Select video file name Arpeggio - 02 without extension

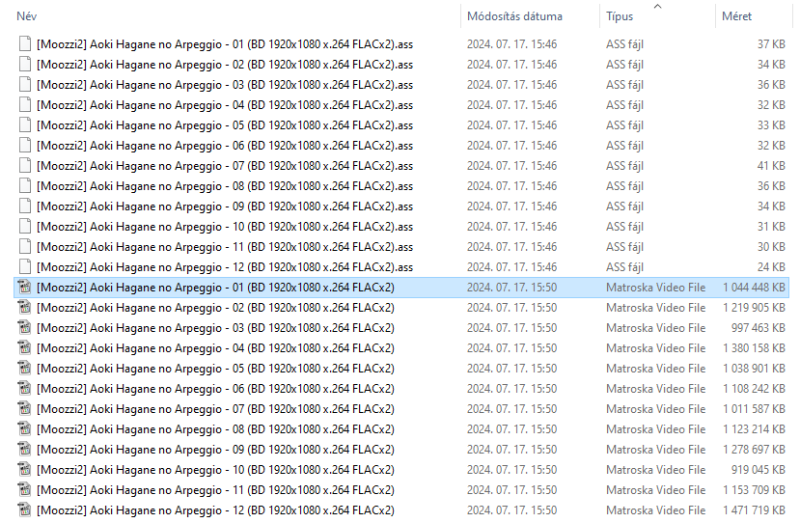[215, 308]
